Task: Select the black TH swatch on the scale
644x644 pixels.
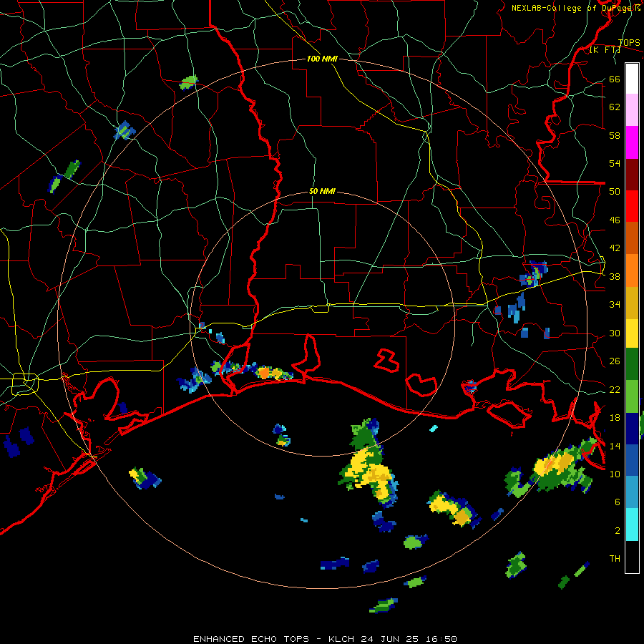Action: tap(632, 556)
